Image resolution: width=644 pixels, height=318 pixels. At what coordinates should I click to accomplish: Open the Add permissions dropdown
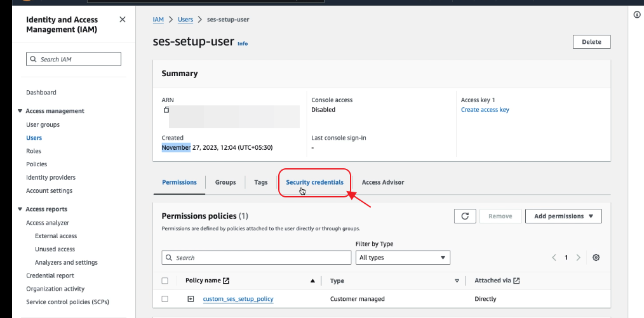(x=563, y=216)
